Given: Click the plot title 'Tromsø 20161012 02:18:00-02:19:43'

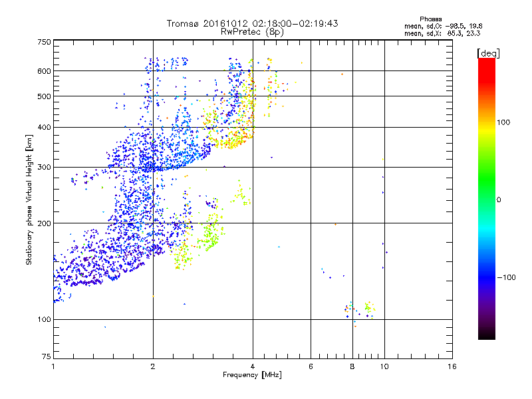Looking at the screenshot, I should tap(252, 23).
